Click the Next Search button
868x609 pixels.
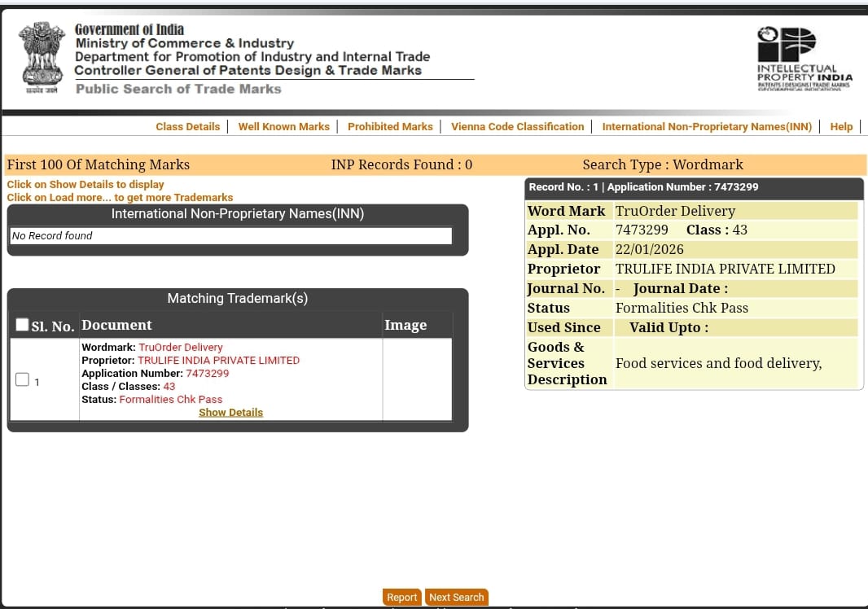456,597
